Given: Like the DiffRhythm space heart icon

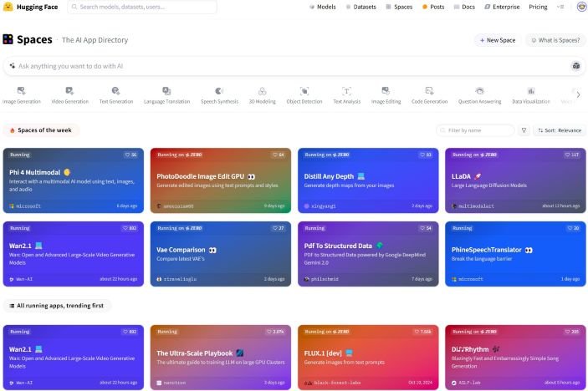Looking at the screenshot, I should 567,332.
